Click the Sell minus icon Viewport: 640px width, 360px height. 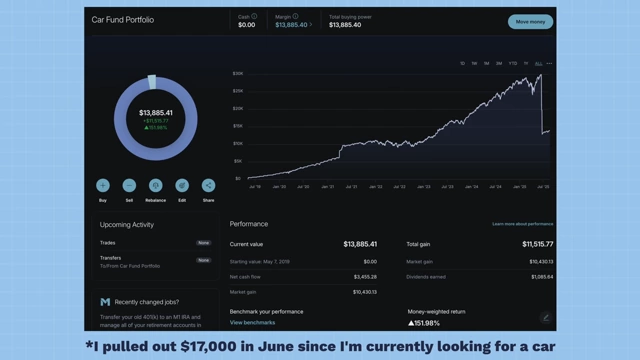point(129,185)
